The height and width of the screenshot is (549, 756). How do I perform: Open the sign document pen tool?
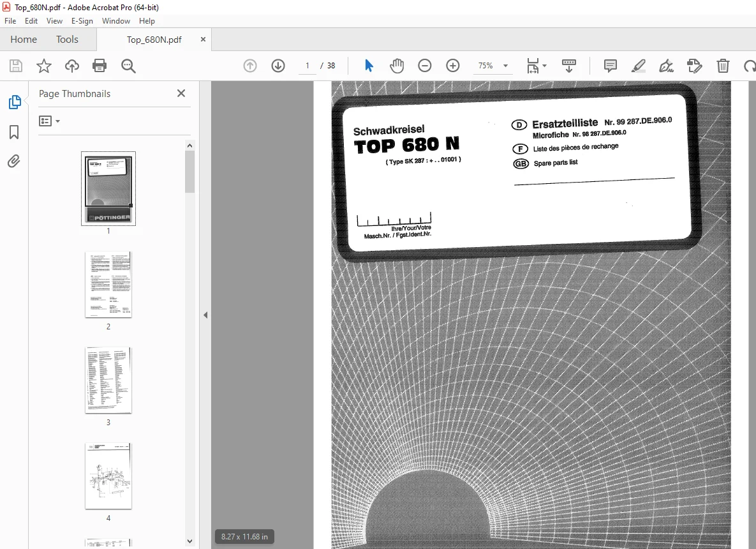[x=666, y=66]
